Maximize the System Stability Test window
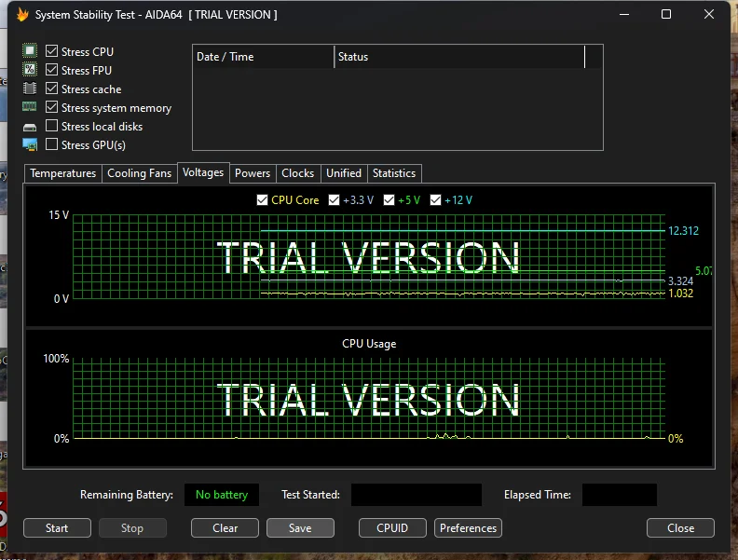The image size is (738, 560). [x=666, y=15]
